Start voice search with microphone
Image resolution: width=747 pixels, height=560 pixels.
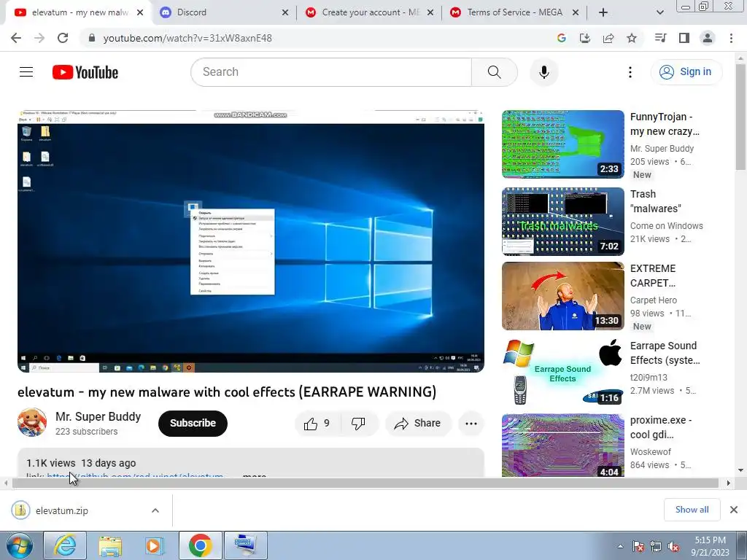(x=544, y=72)
